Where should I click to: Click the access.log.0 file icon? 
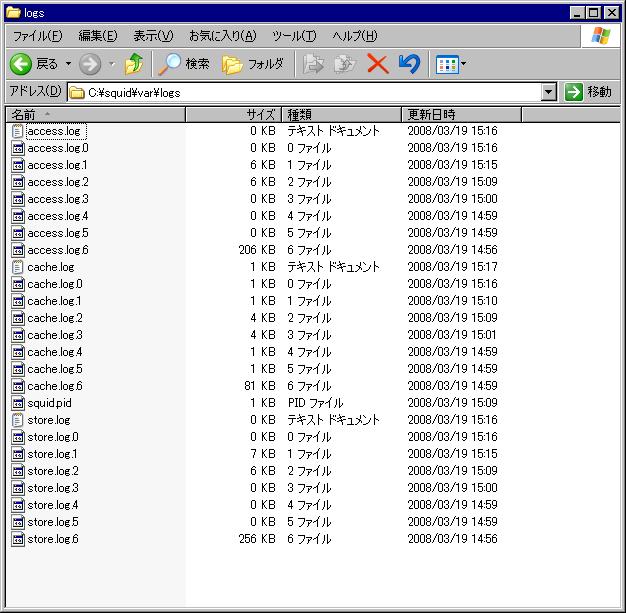[x=18, y=149]
